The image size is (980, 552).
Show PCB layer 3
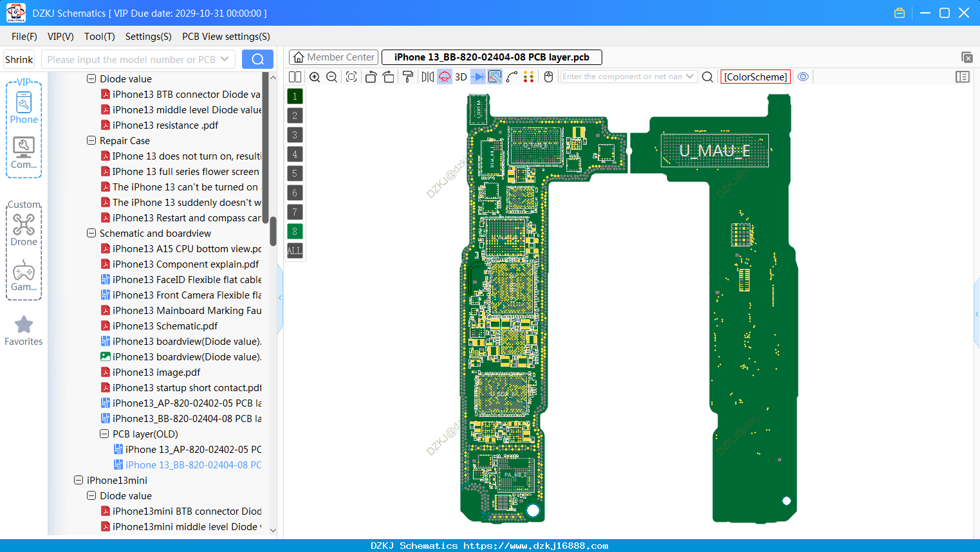click(x=295, y=135)
